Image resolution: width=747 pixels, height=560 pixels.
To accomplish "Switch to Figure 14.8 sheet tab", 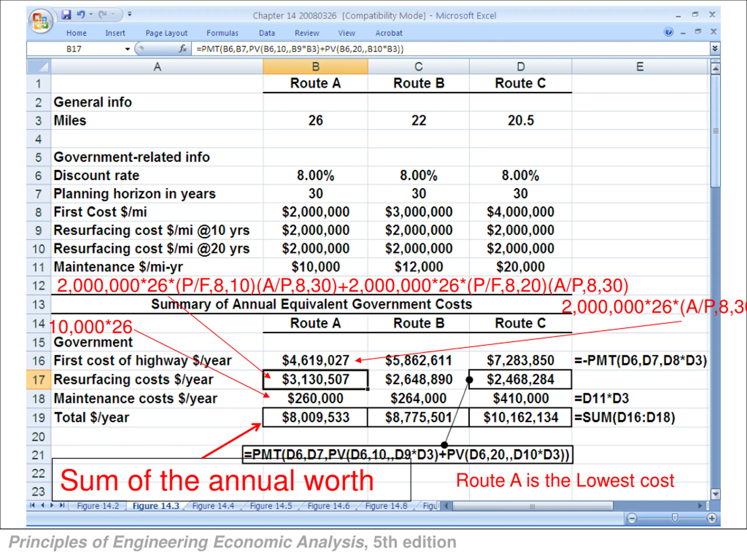I will (386, 506).
